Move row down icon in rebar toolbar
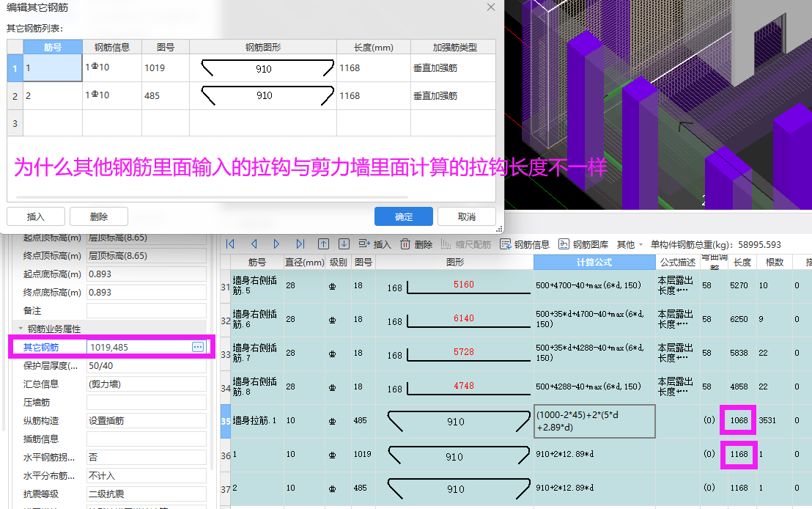The width and height of the screenshot is (812, 509). (x=344, y=244)
